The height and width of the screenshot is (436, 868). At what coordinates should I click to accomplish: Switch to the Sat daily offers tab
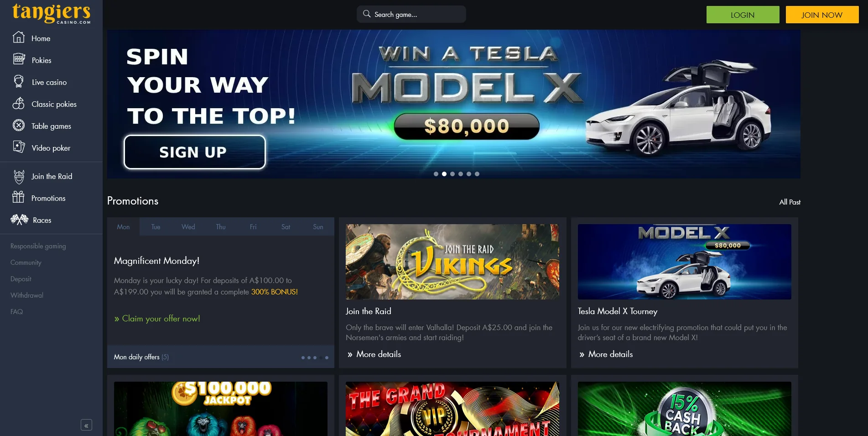[x=286, y=227]
